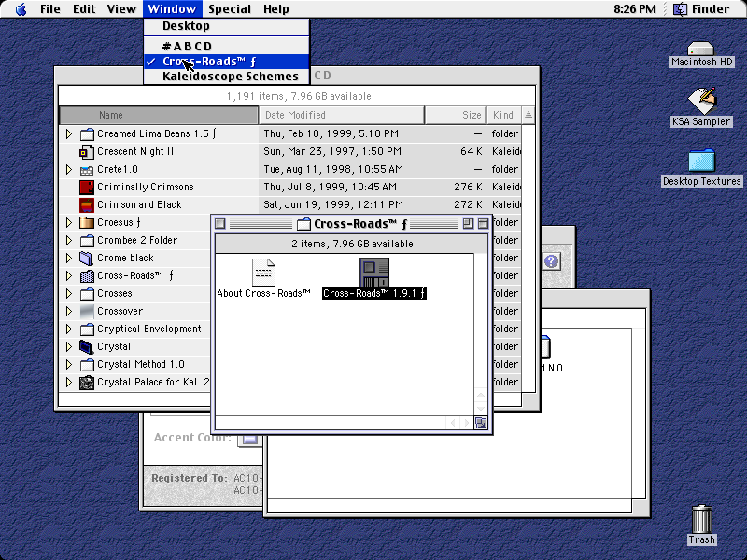Click '1,191 items, 7.96 GB available' header text
Image resolution: width=747 pixels, height=560 pixels.
click(x=299, y=96)
